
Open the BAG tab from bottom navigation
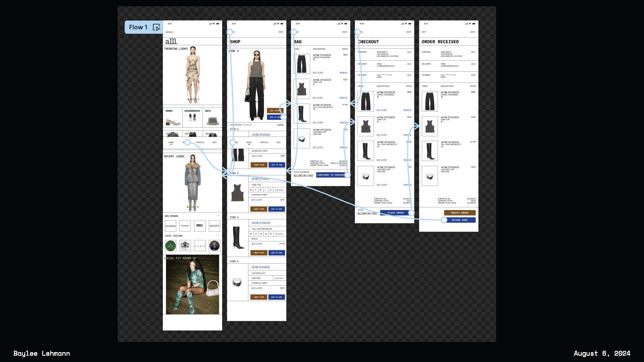(x=215, y=142)
